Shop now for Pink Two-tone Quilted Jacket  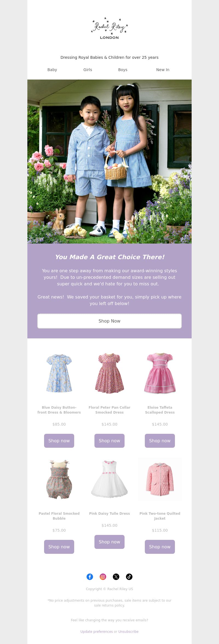[x=160, y=547]
